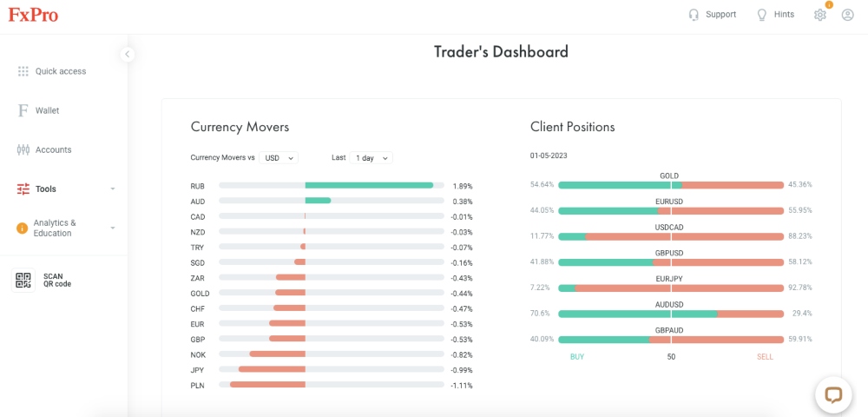Click the ZAR currency label

coord(197,278)
